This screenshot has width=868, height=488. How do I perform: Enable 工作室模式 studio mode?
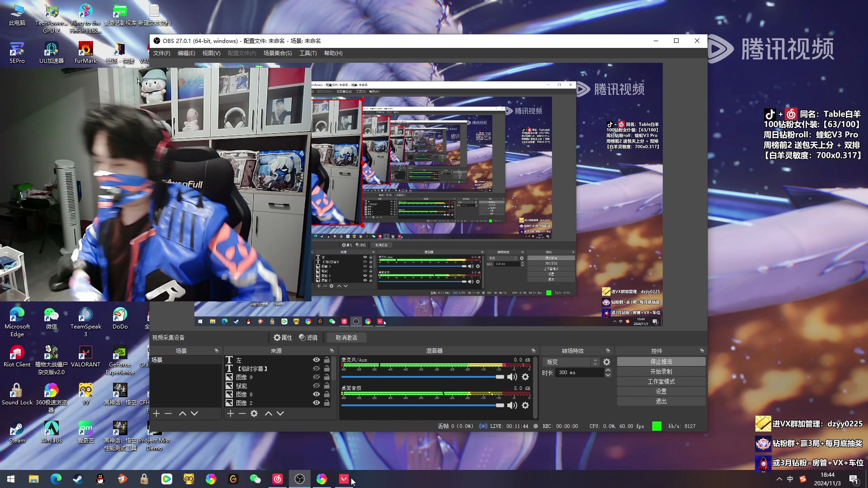(661, 382)
